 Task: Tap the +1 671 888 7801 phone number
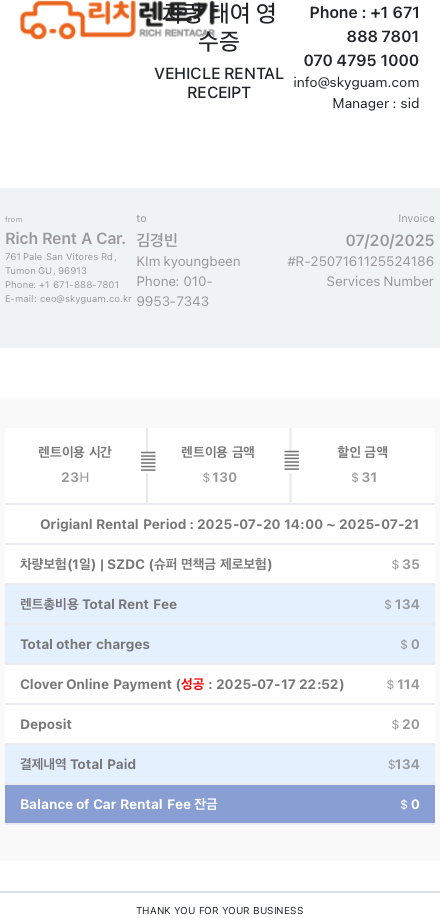coord(365,25)
